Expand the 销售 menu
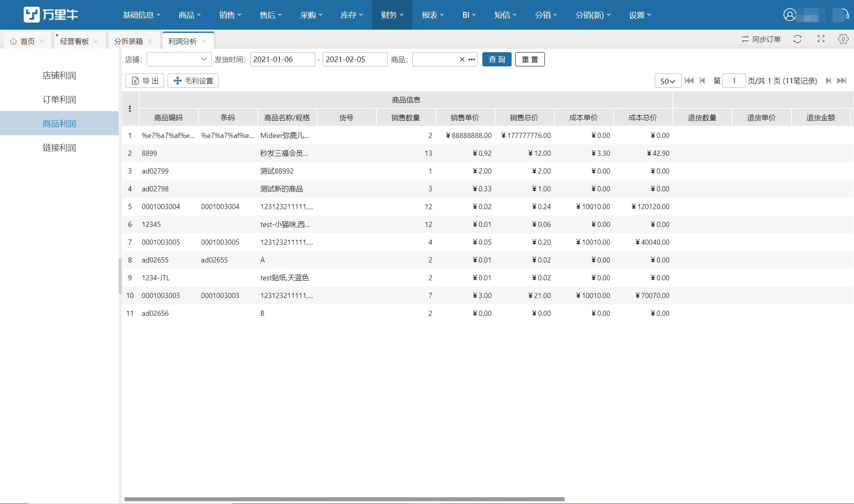This screenshot has width=854, height=504. (x=230, y=15)
